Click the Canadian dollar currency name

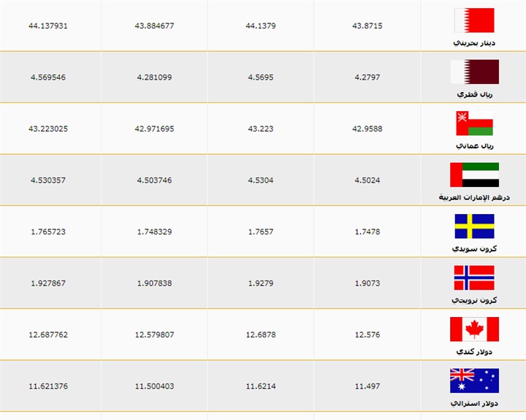pos(474,352)
